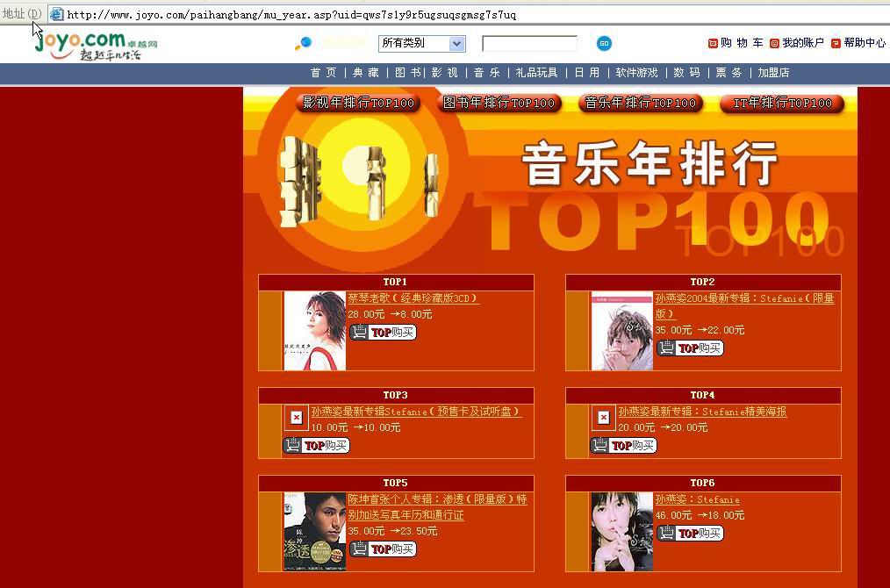
Task: Click price text 46.00元 →18.00元
Action: [x=700, y=515]
